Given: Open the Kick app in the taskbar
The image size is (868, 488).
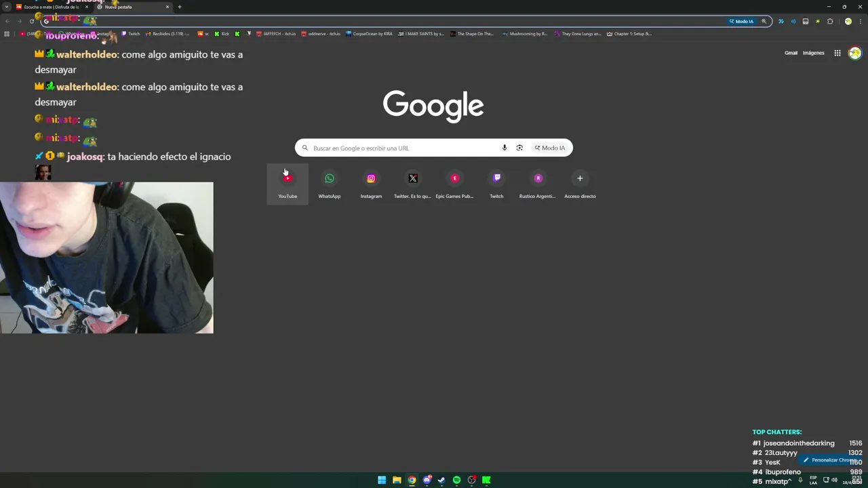Looking at the screenshot, I should 486,480.
